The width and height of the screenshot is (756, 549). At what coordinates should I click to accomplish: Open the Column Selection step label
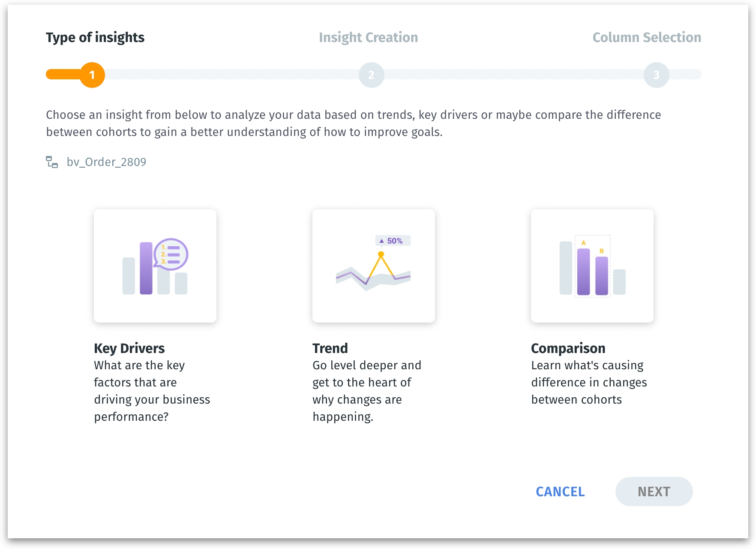[x=646, y=38]
